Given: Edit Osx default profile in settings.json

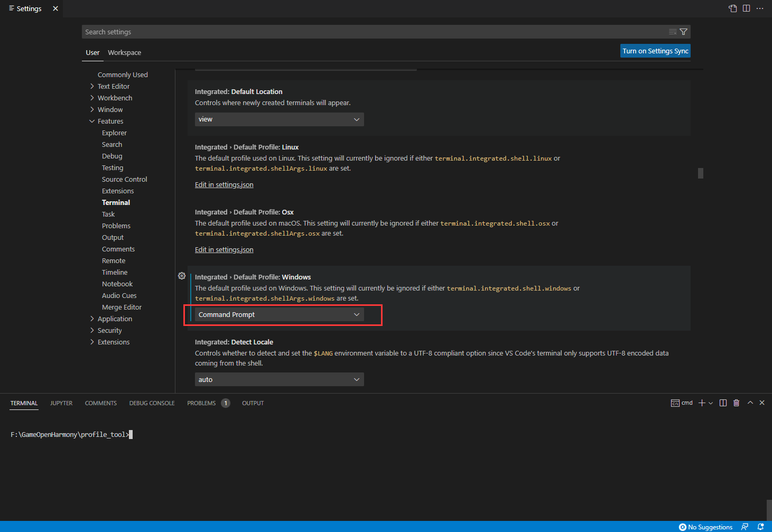Looking at the screenshot, I should (224, 250).
